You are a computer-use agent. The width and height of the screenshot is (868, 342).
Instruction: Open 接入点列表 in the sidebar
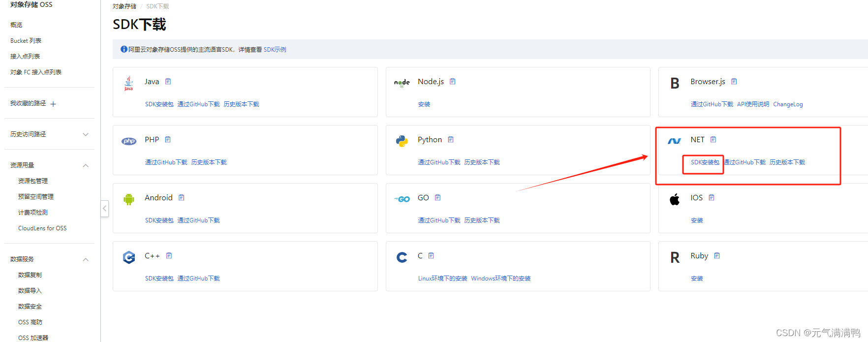point(25,57)
